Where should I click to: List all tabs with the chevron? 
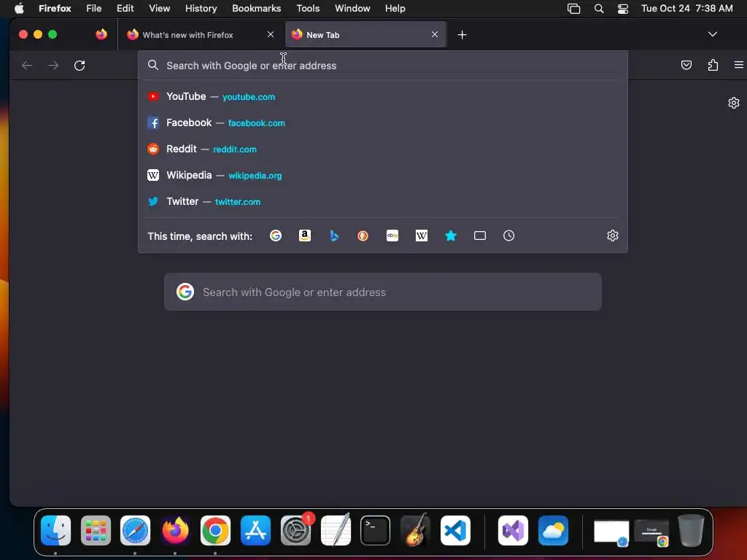(713, 34)
